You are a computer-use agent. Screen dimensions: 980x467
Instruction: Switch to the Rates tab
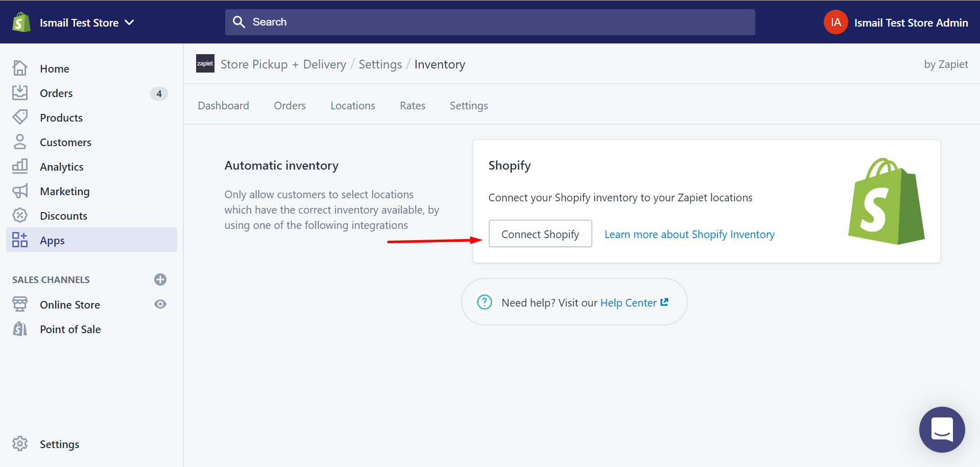point(413,105)
